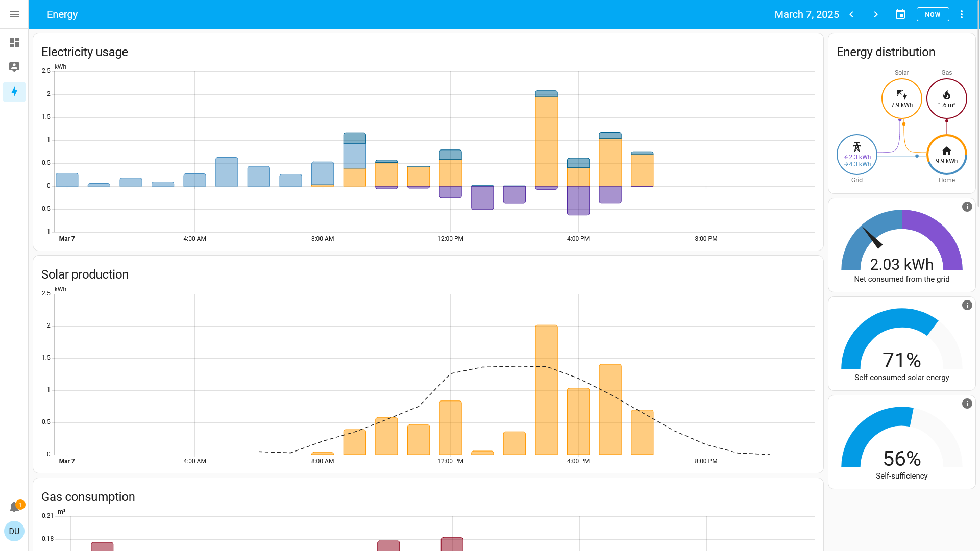Click the Gas 1.6 m³ circle
This screenshot has width=980, height=551.
(947, 98)
